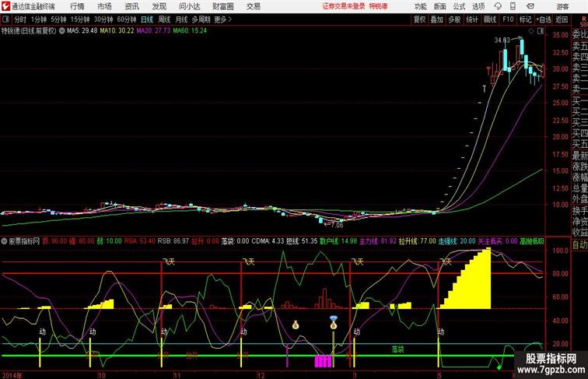Screen dimensions: 588x379
Task: Click MA20: 27.73 label
Action: [x=153, y=31]
